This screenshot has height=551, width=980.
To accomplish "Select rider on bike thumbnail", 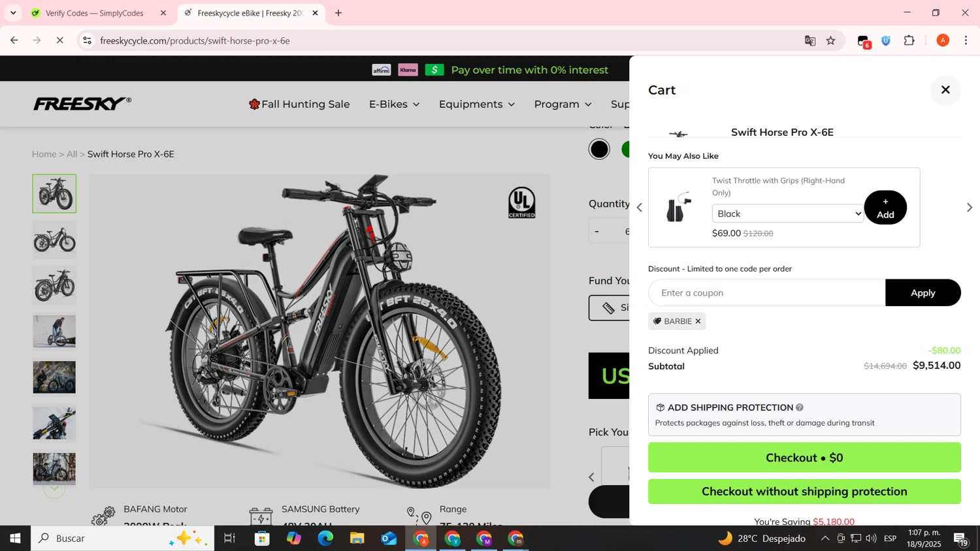I will point(54,332).
